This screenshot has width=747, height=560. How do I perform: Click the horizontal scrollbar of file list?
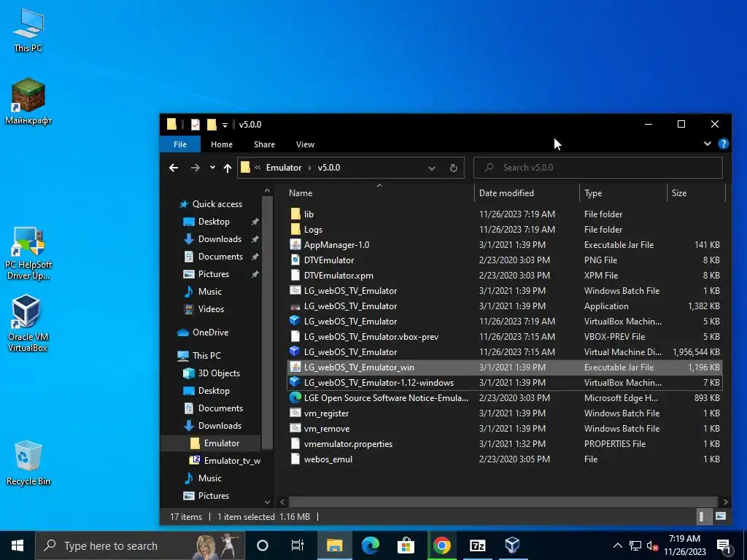tap(503, 502)
